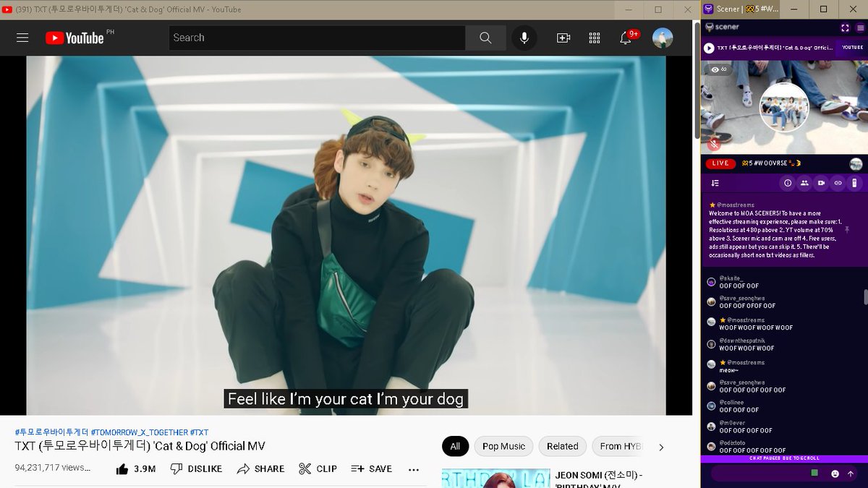Image resolution: width=868 pixels, height=488 pixels.
Task: Toggle Scener fullscreen icon
Action: pos(845,27)
